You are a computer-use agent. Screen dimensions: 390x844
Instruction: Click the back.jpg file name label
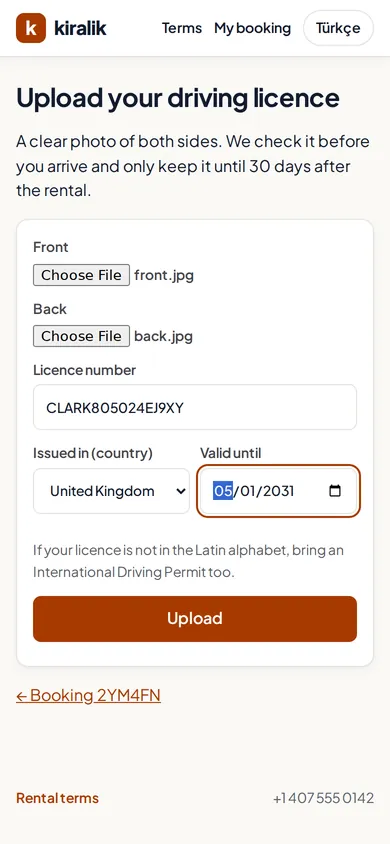163,336
